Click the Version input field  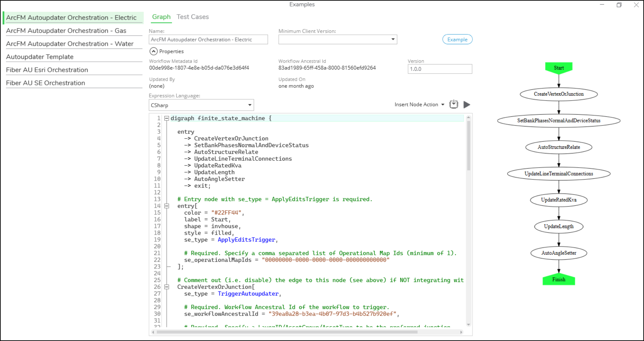click(440, 69)
